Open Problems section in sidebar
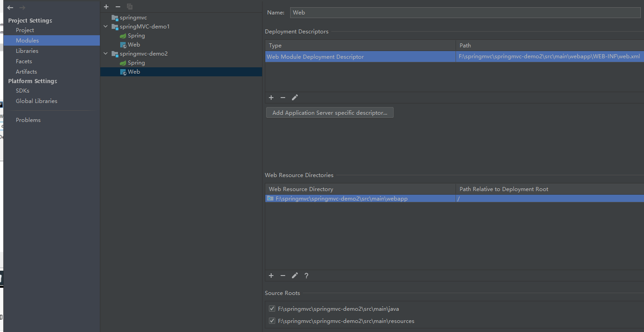The image size is (644, 332). (28, 120)
